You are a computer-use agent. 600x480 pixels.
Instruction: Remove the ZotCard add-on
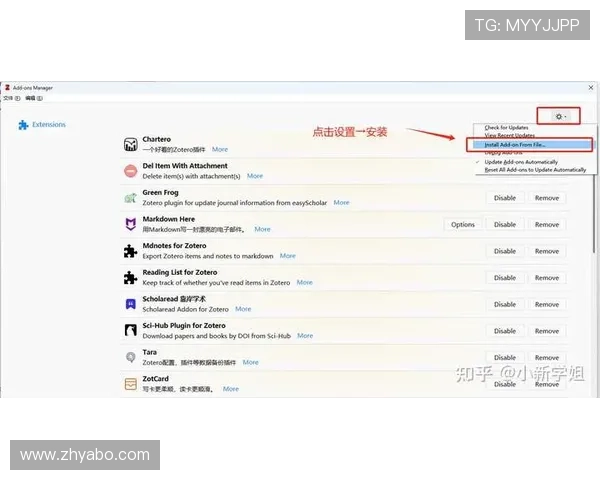click(547, 384)
